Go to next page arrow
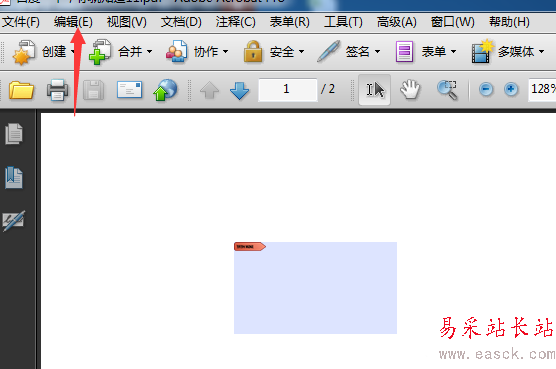556x369 pixels. 240,90
